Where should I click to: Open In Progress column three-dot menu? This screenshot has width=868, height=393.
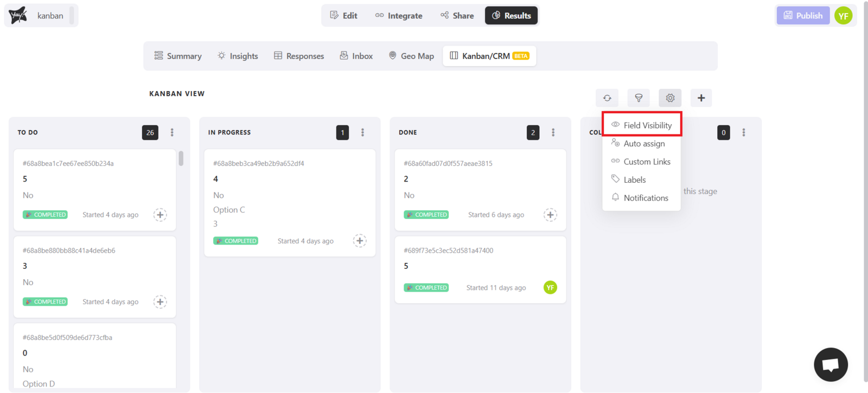(x=362, y=132)
